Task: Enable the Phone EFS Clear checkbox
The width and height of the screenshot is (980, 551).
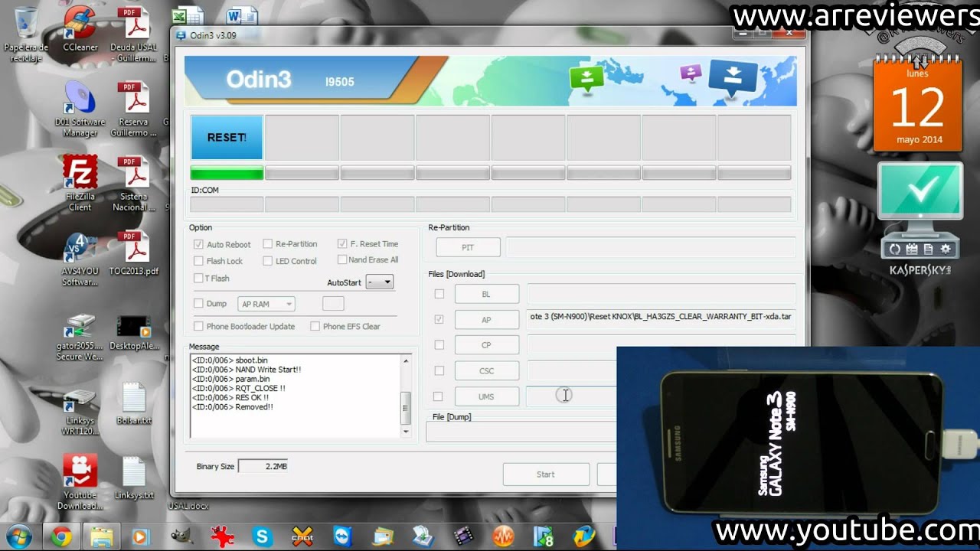Action: click(315, 326)
